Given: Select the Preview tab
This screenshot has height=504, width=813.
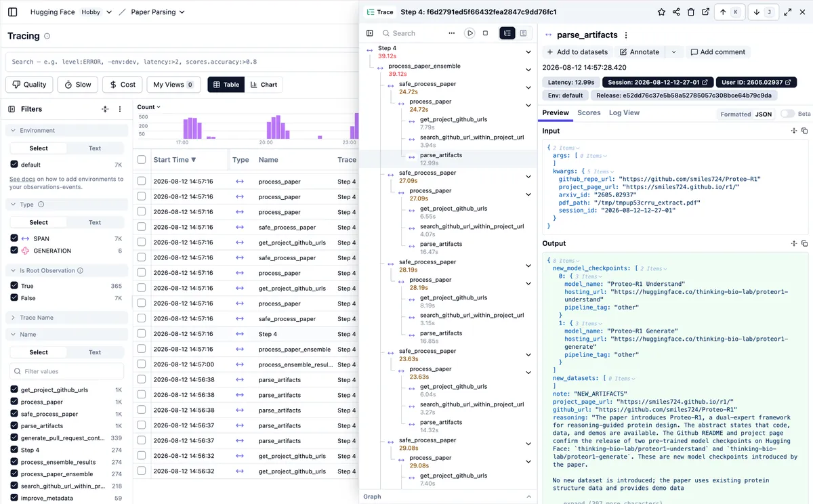Looking at the screenshot, I should pyautogui.click(x=556, y=112).
